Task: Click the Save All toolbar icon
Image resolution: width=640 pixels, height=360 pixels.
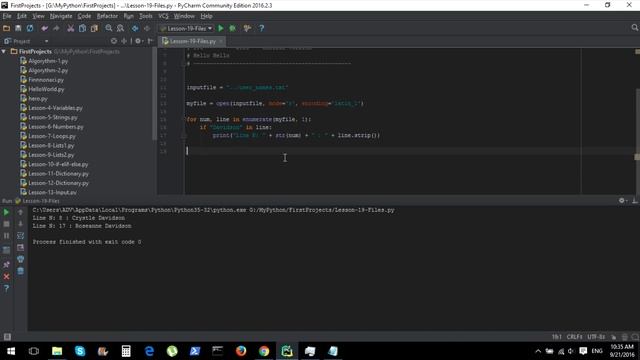Action: (x=18, y=28)
